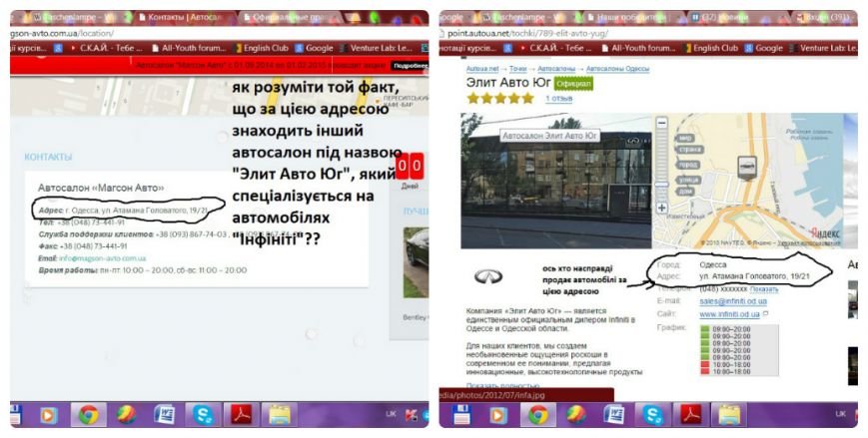Image resolution: width=868 pixels, height=438 pixels.
Task: Switch to the '(32)' news tab in right browser
Action: pos(736,17)
